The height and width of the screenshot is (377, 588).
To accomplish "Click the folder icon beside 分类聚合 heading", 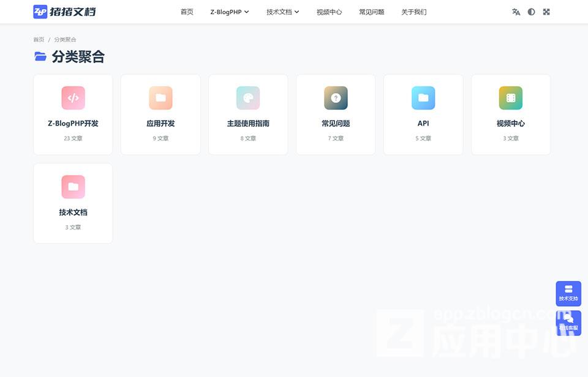I will [x=40, y=56].
